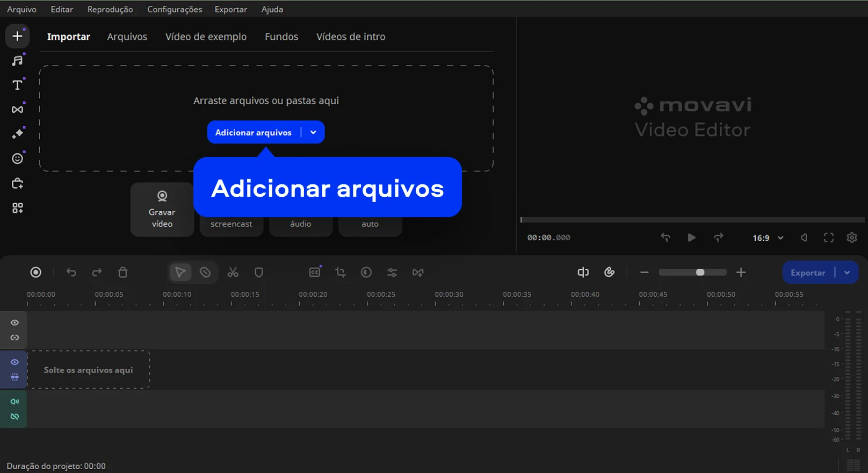Open the Transitions panel in sidebar

[17, 110]
